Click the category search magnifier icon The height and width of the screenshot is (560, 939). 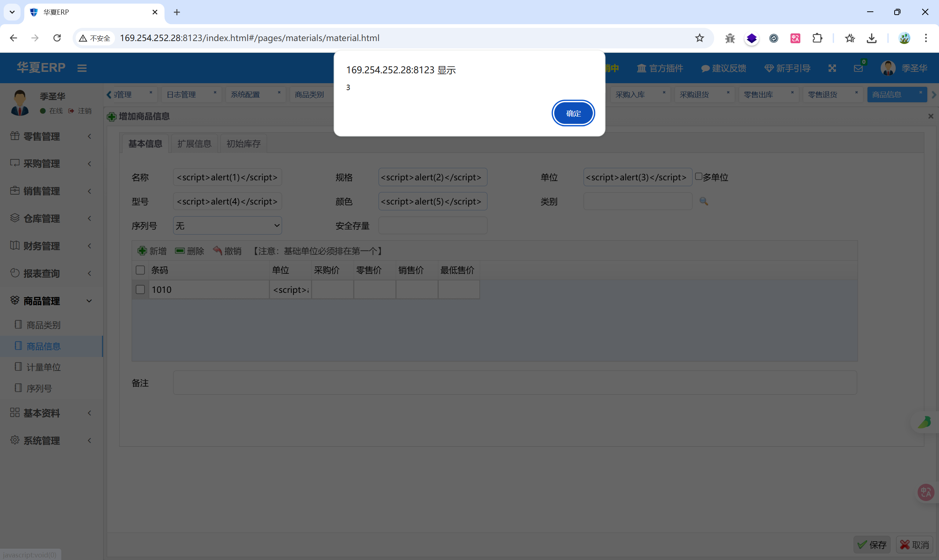point(704,201)
